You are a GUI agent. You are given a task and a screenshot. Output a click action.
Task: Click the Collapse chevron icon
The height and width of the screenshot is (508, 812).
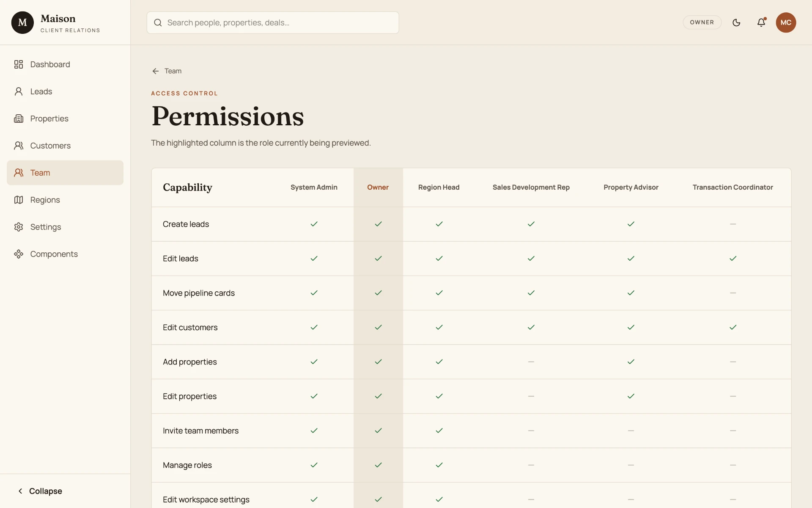(x=20, y=491)
